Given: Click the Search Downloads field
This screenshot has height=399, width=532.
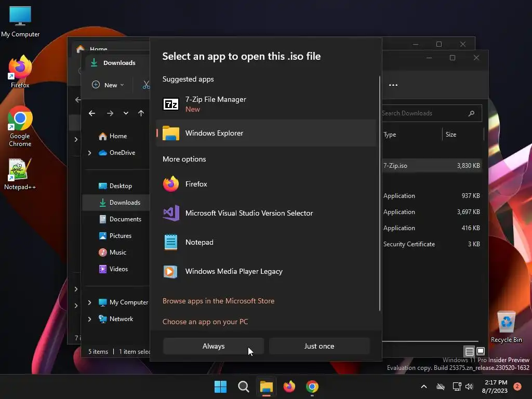Looking at the screenshot, I should click(432, 113).
